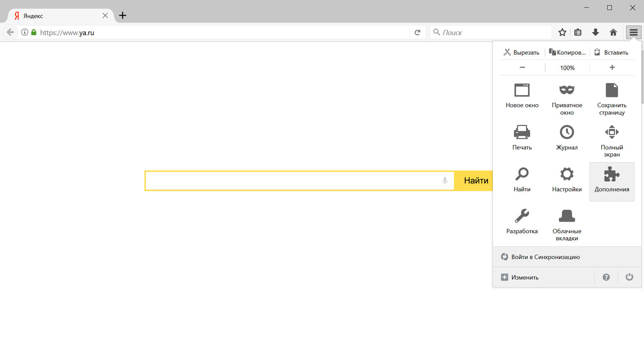Show bookmarks list icon
Viewport: 644px width, 362px height.
tap(578, 32)
